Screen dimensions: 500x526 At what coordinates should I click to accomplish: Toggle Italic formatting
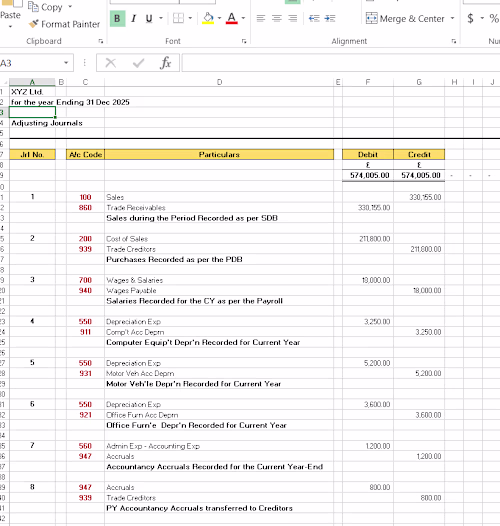[134, 18]
